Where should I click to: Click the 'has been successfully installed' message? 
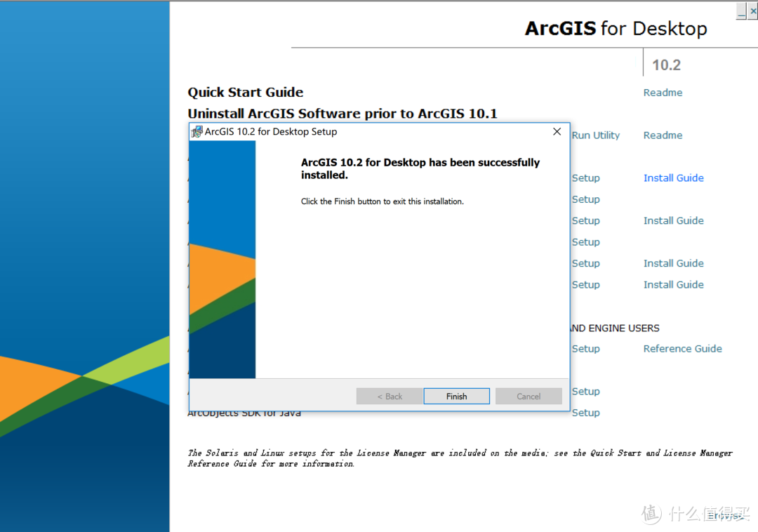tap(420, 168)
